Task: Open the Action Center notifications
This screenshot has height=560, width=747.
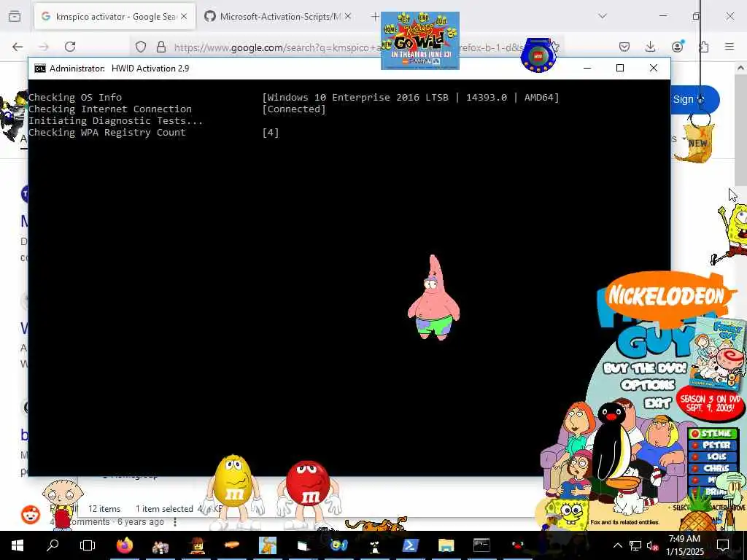Action: click(723, 545)
